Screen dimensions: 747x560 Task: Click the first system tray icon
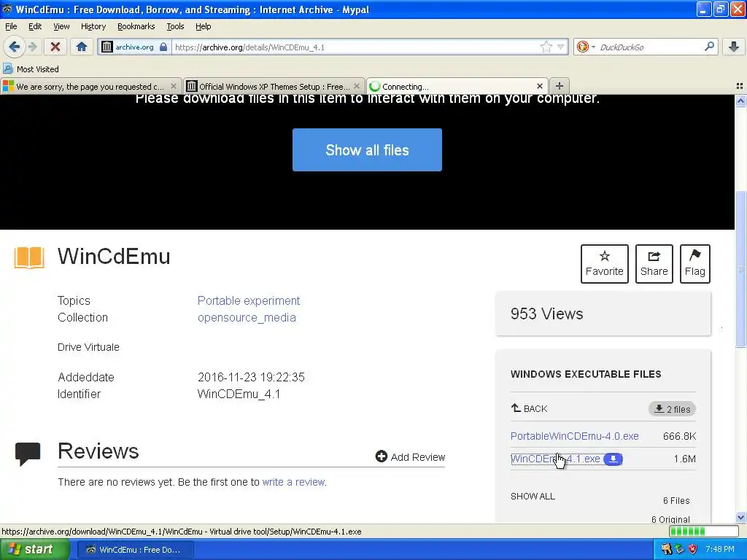click(x=666, y=549)
